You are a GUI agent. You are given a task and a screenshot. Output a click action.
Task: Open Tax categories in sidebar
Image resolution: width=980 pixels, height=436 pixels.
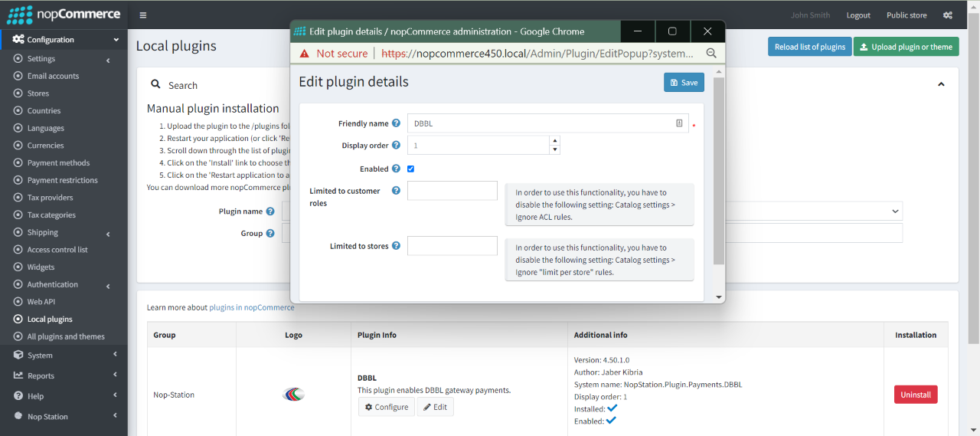tap(51, 215)
